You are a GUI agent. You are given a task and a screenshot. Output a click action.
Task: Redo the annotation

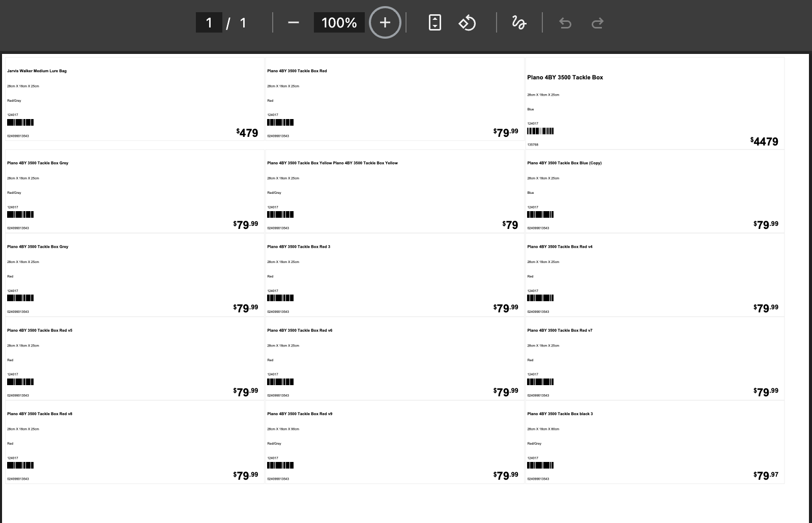point(598,22)
